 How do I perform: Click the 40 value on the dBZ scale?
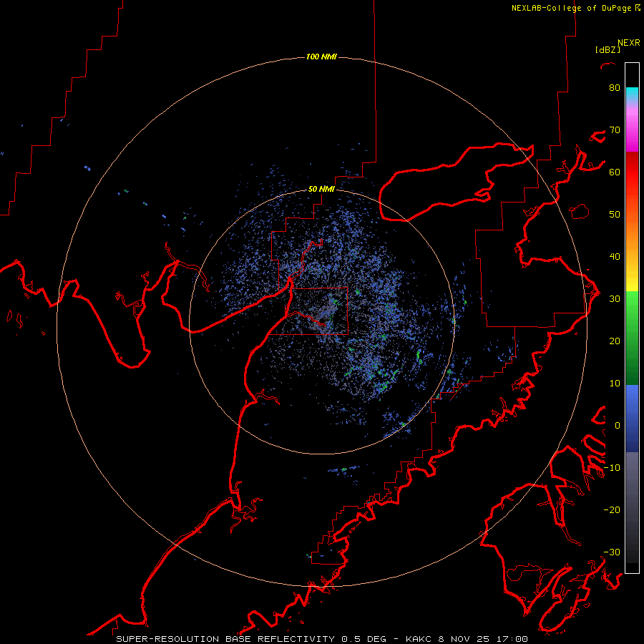615,257
